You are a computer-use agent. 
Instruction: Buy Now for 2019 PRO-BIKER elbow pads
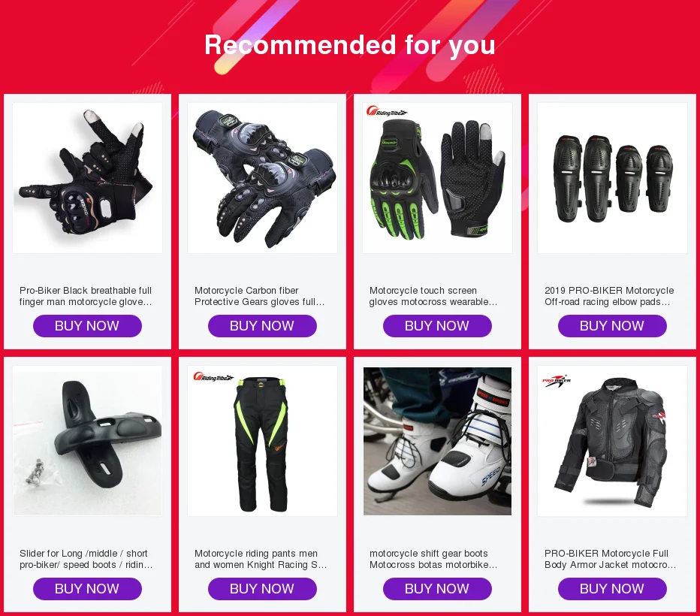[x=613, y=326]
